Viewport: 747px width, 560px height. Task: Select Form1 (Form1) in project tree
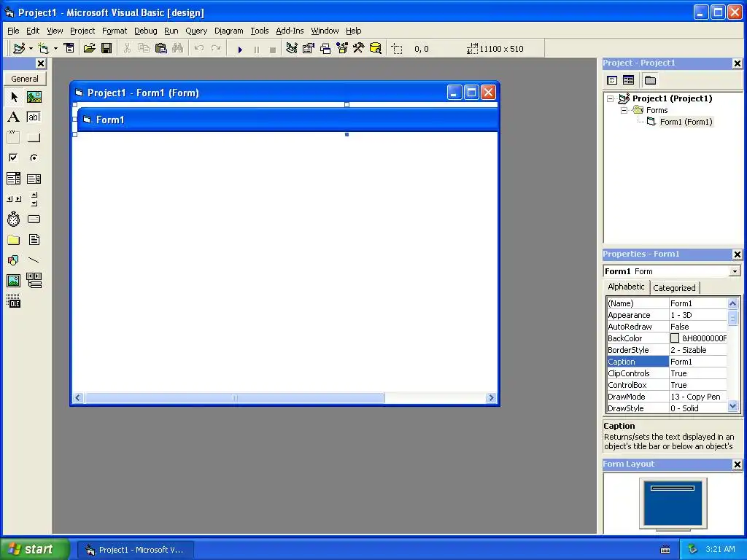(x=686, y=122)
